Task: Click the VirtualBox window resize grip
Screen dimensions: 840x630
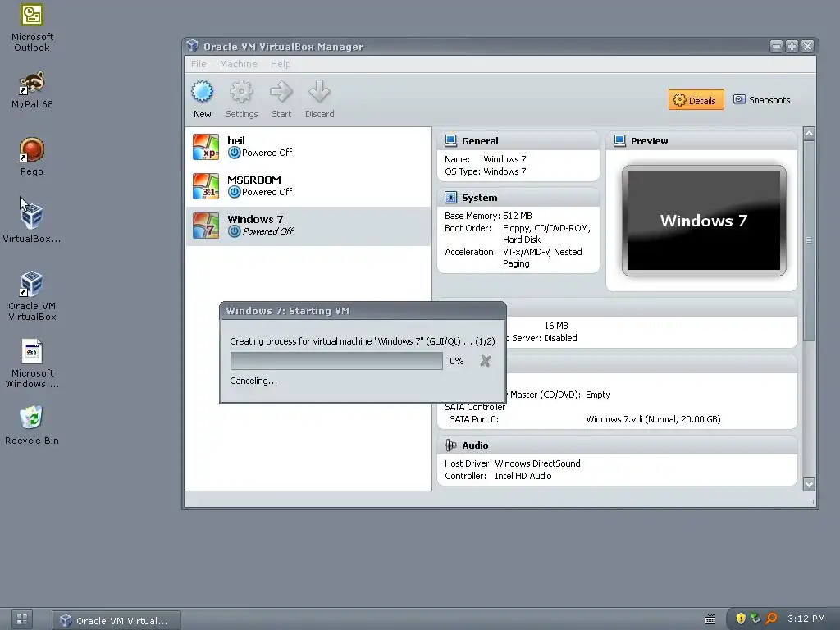Action: 812,502
